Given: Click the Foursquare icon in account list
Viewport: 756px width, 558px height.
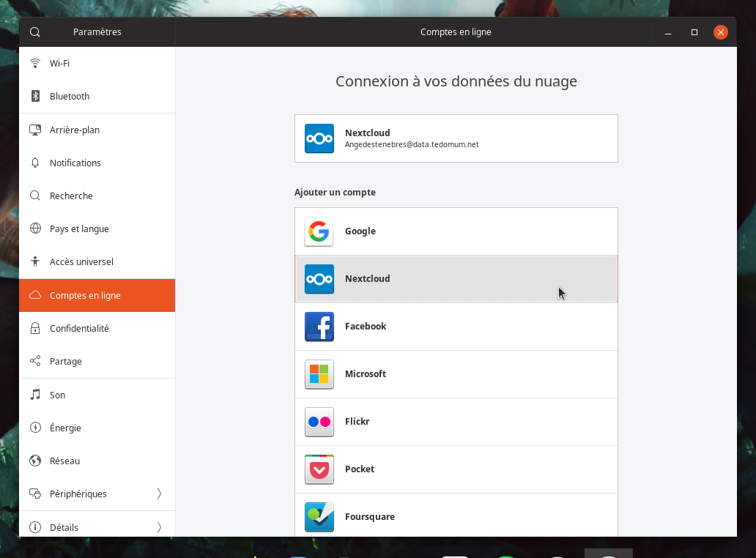Looking at the screenshot, I should [x=319, y=517].
